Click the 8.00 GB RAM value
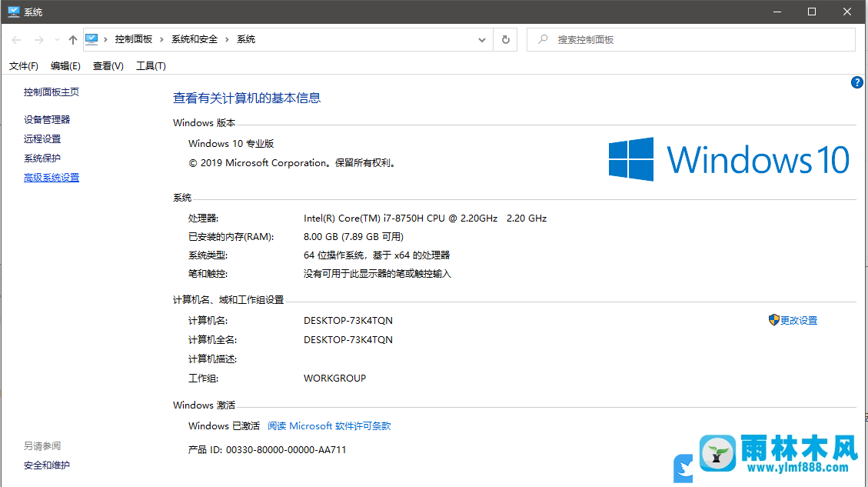Screen dimensions: 868x487 click(354, 236)
